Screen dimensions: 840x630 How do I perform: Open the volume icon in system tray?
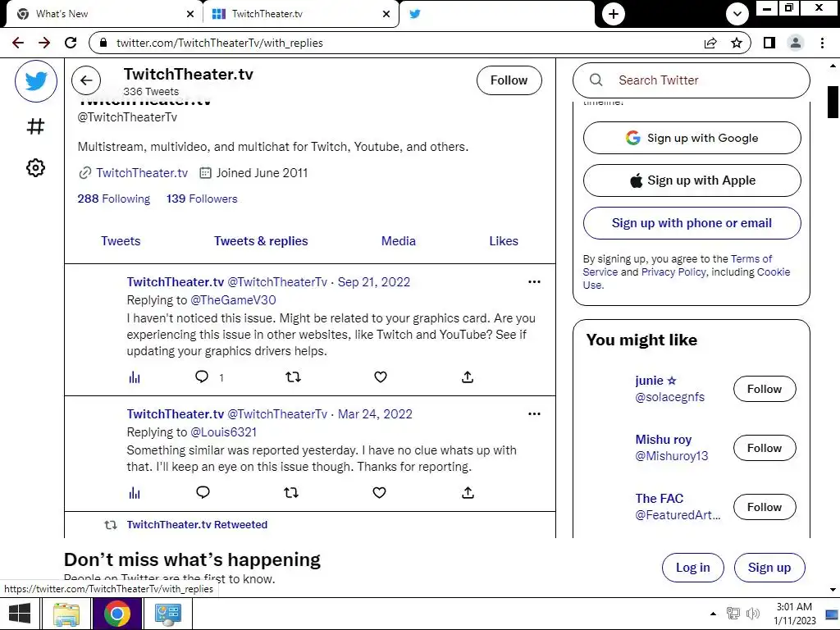[x=753, y=614]
